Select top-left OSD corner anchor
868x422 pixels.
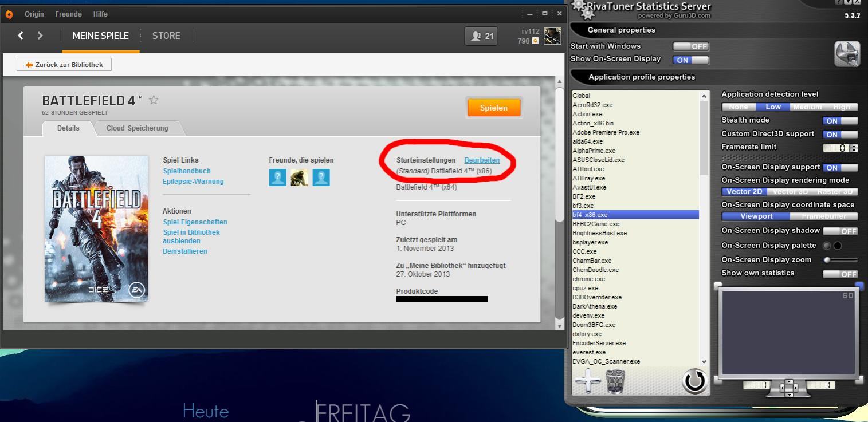tap(718, 285)
